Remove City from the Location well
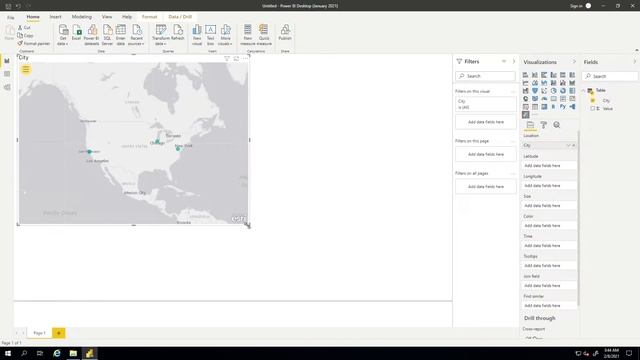The image size is (640, 360). point(573,145)
